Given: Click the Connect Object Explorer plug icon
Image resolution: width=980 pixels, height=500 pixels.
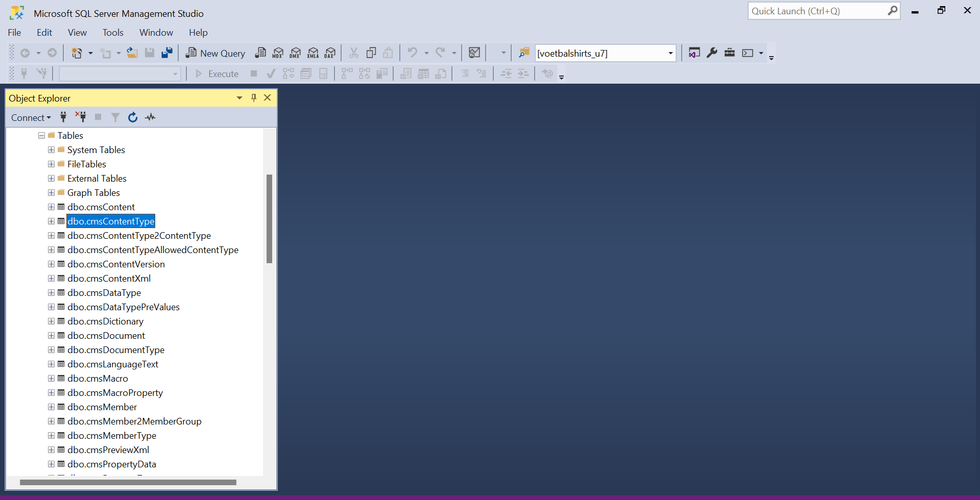Looking at the screenshot, I should click(x=63, y=117).
